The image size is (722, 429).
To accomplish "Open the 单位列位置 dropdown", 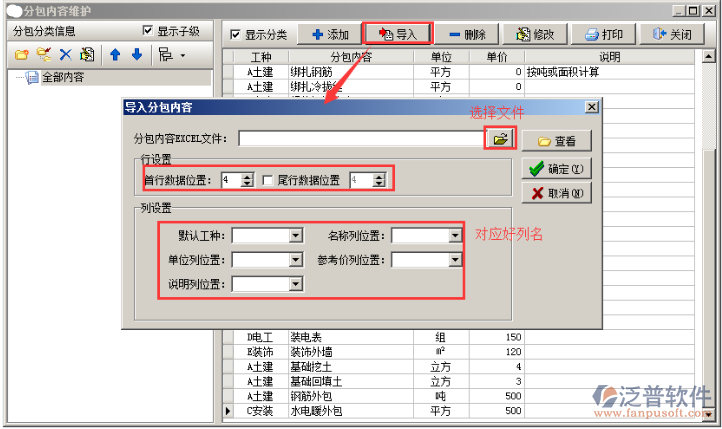I will [x=296, y=260].
